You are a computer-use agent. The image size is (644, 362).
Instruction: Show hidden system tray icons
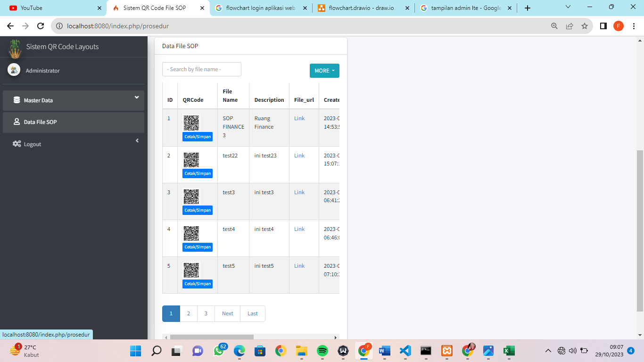click(548, 351)
